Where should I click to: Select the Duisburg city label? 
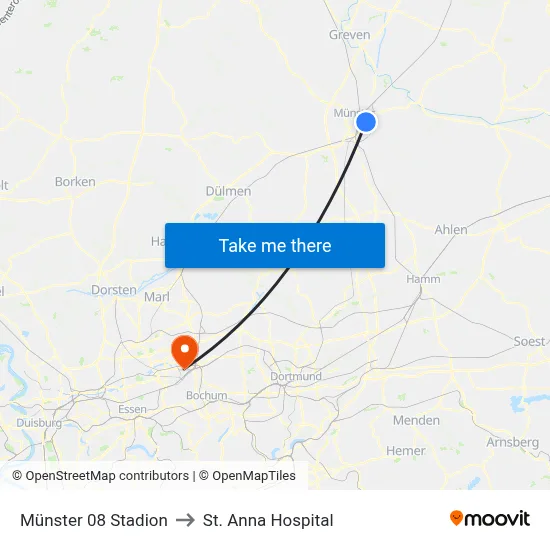(39, 423)
